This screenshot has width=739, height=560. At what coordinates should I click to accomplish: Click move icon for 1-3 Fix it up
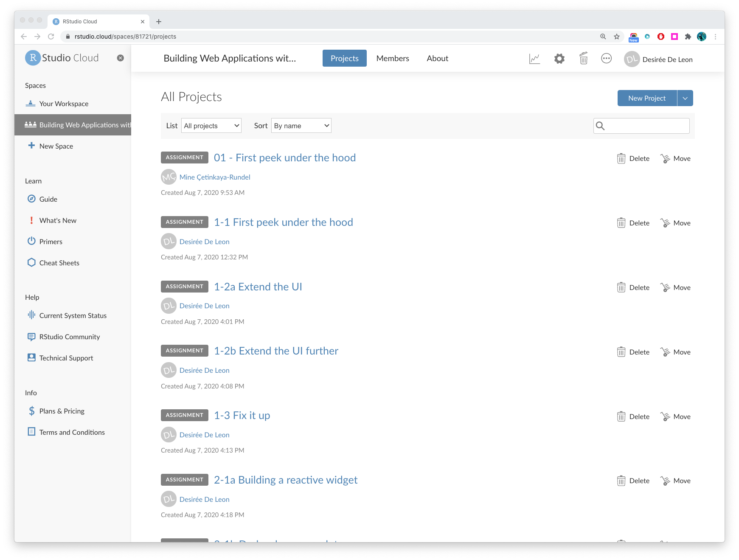tap(665, 417)
